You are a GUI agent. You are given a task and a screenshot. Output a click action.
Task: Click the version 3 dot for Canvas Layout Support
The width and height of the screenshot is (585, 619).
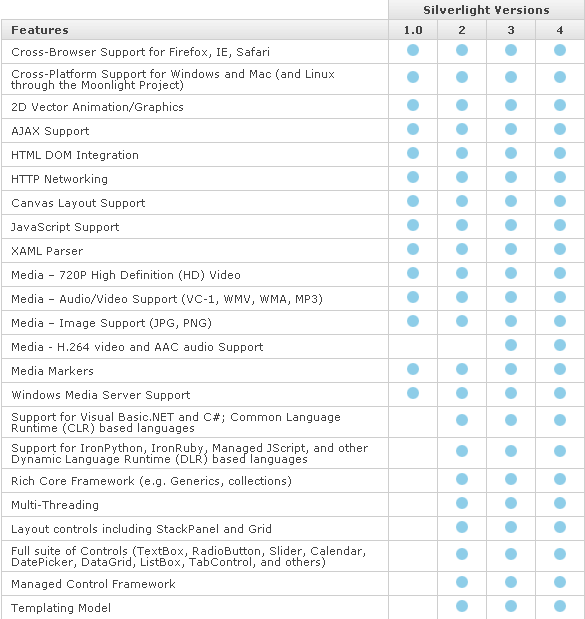[x=511, y=201]
